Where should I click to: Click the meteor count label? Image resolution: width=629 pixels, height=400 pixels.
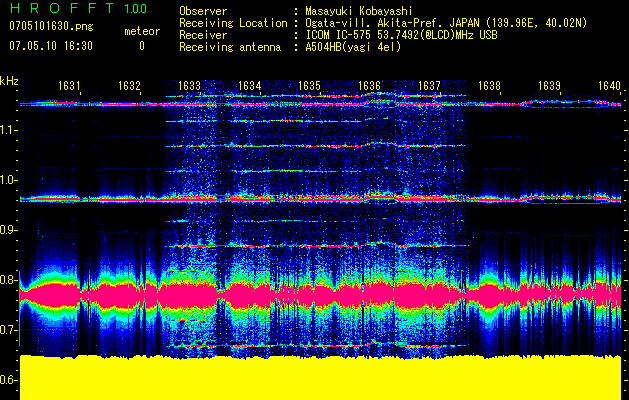[x=142, y=31]
